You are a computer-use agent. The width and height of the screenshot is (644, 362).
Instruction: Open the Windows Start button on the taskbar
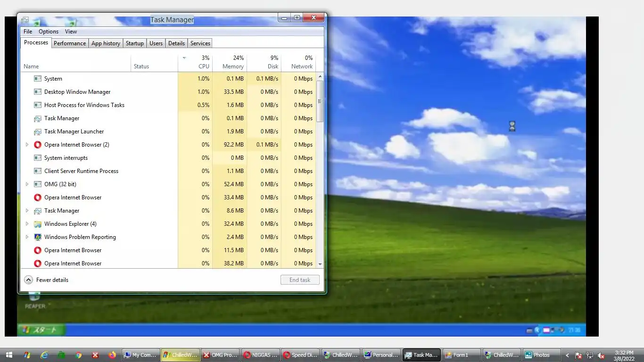pyautogui.click(x=9, y=355)
